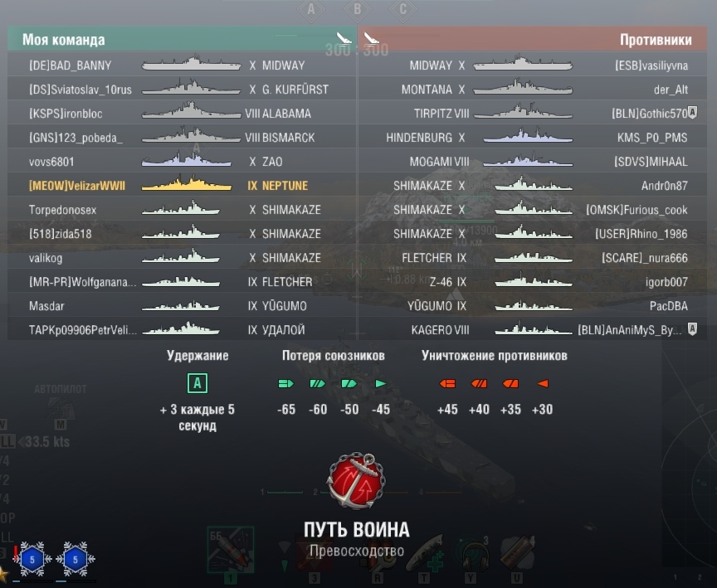
Task: Select the AP shell consumable slot 1
Action: coord(231,550)
